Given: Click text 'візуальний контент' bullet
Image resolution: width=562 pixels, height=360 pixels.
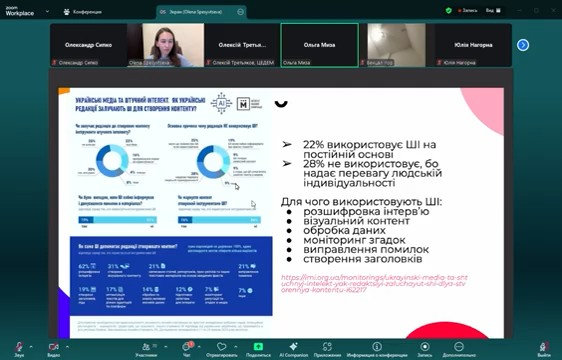Looking at the screenshot, I should click(x=356, y=221).
